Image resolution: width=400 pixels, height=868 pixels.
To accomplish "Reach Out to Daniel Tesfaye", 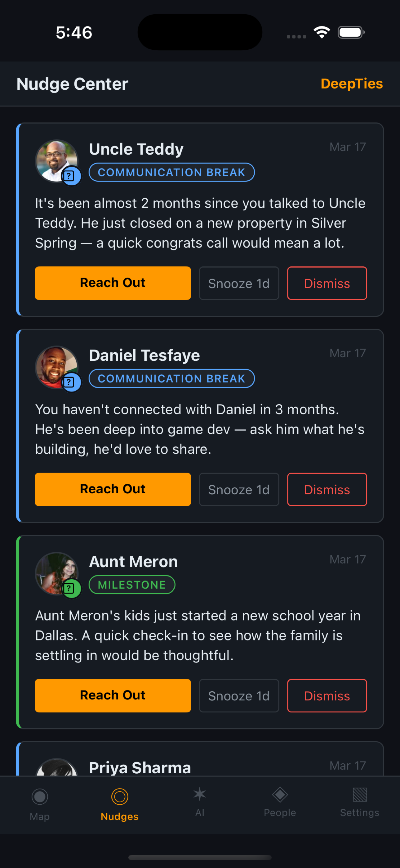I will (x=113, y=489).
